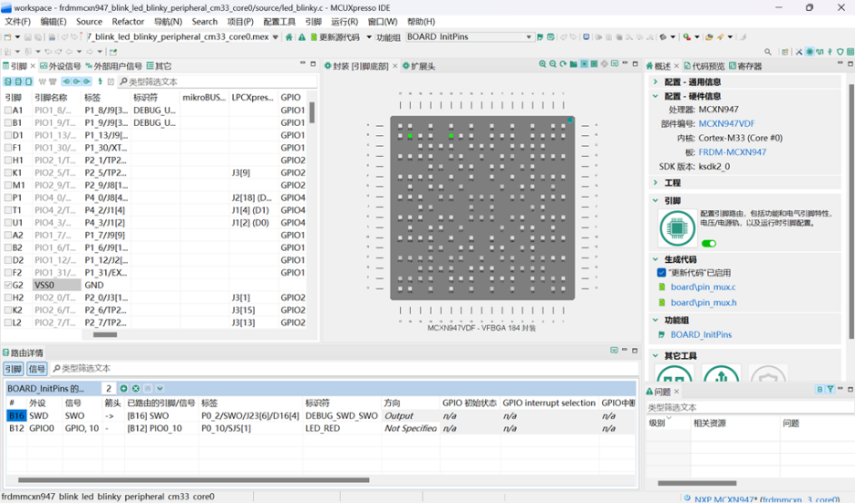Viewport: 855px width, 504px height.
Task: Click the Problems panel horizontal scrollbar
Action: 697,483
